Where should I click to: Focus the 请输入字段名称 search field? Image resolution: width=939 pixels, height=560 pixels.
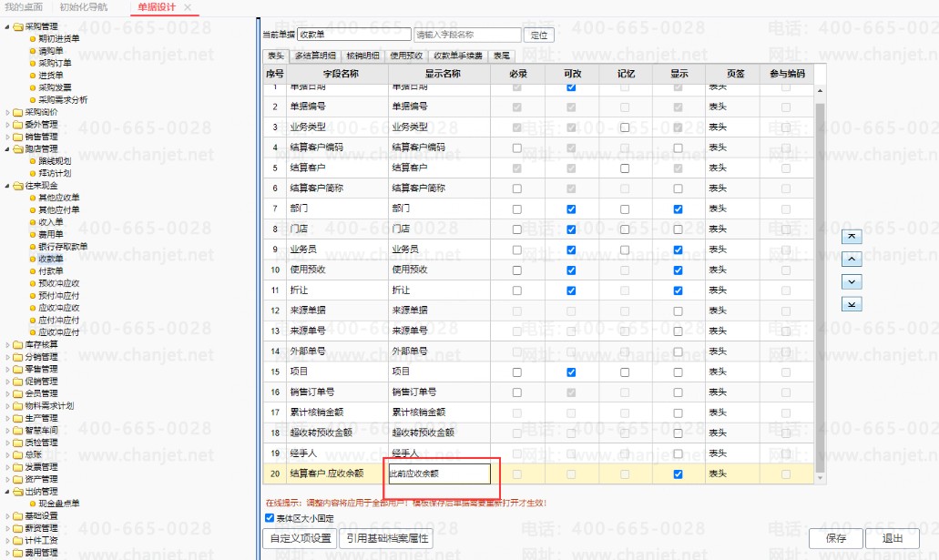coord(467,35)
